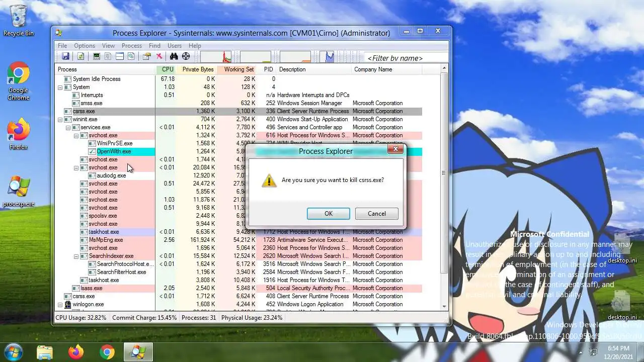This screenshot has width=644, height=362.
Task: Click the red X Kill Process icon
Action: tap(159, 56)
